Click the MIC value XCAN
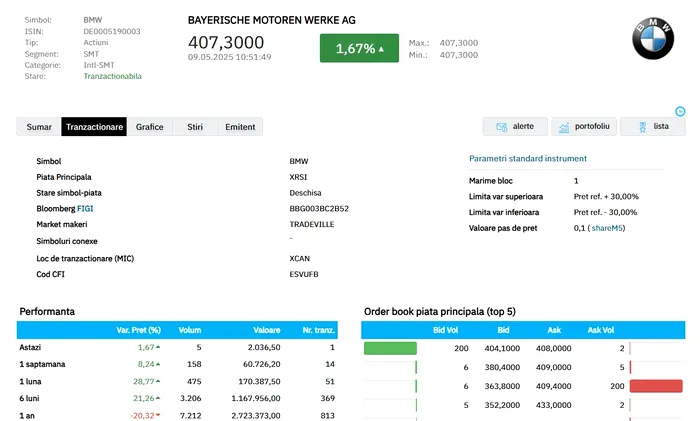Screen dimensions: 700x421 [300, 258]
